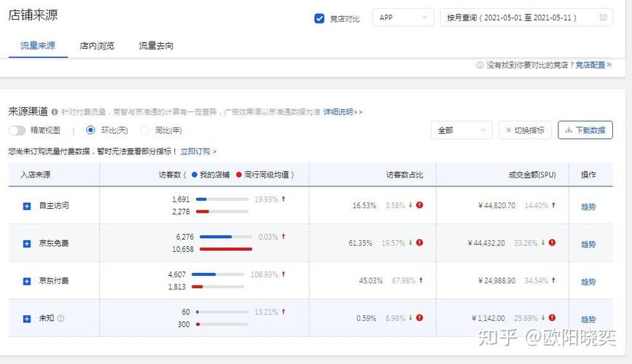Open the 立即订购 link
This screenshot has height=364, width=632.
[195, 151]
